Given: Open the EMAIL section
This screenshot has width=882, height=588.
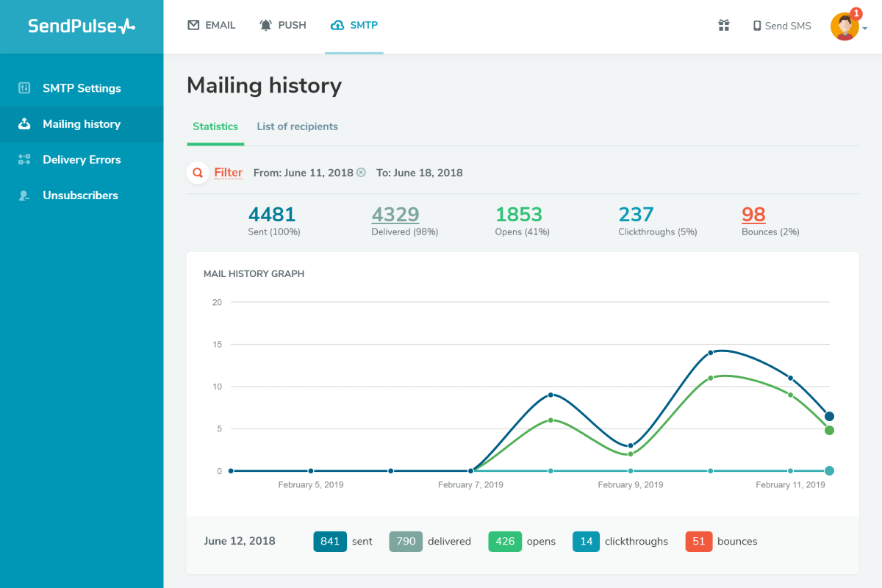Looking at the screenshot, I should (x=212, y=25).
